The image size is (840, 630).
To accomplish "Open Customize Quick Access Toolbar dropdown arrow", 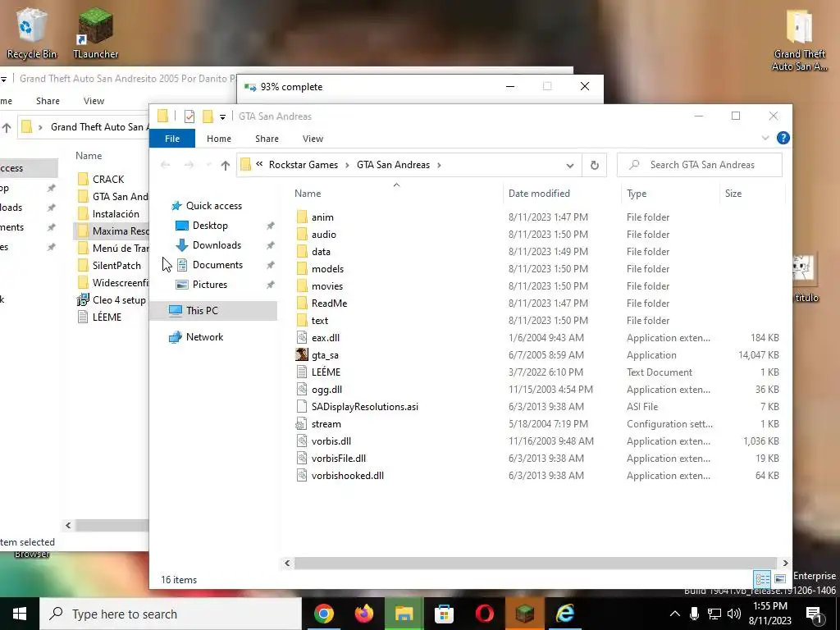I will coord(222,116).
